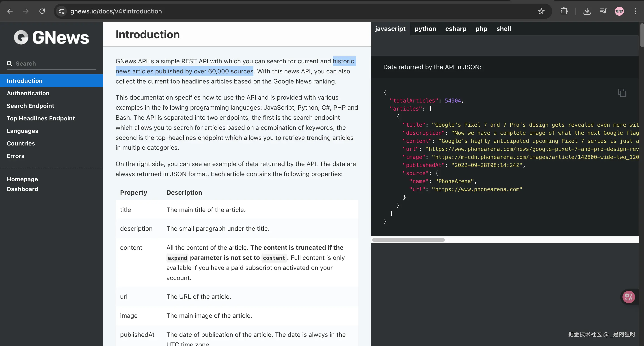Click the GNews logo
This screenshot has width=644, height=346.
52,37
